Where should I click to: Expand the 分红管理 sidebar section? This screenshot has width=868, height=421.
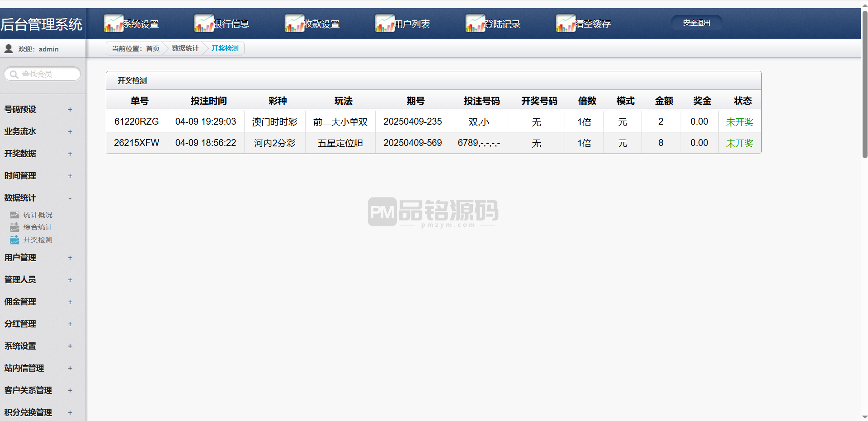tap(70, 324)
